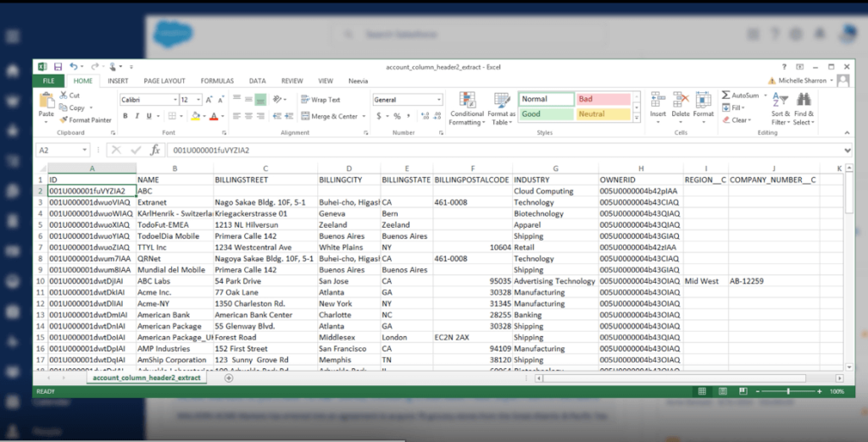Toggle Underline formatting

tap(149, 116)
